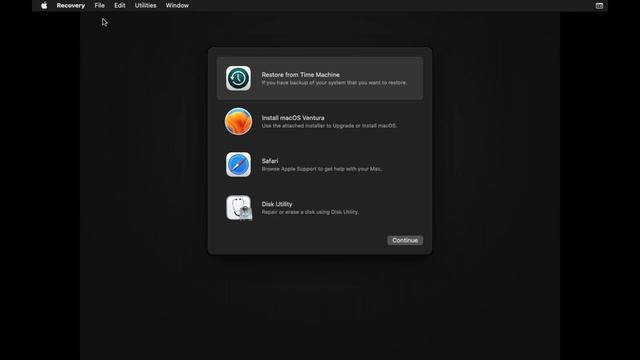Open the Window menu
Screen dimensions: 640x360
click(x=177, y=5)
